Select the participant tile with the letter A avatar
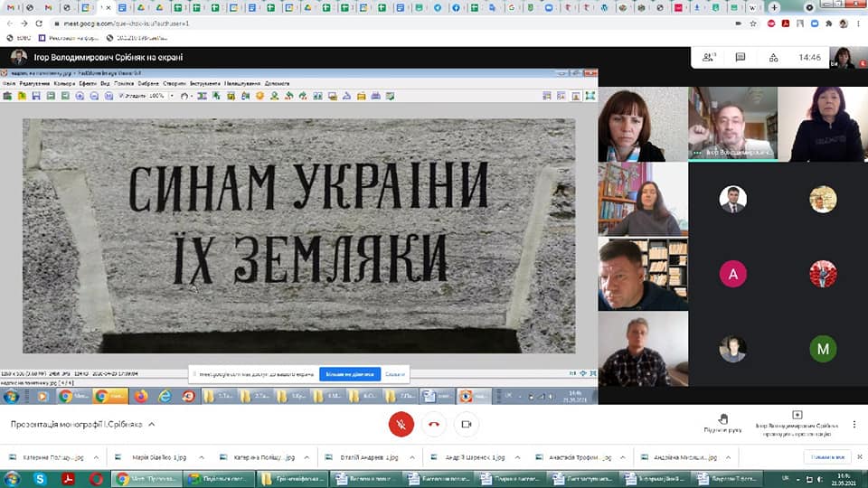This screenshot has width=868, height=488. (x=732, y=273)
